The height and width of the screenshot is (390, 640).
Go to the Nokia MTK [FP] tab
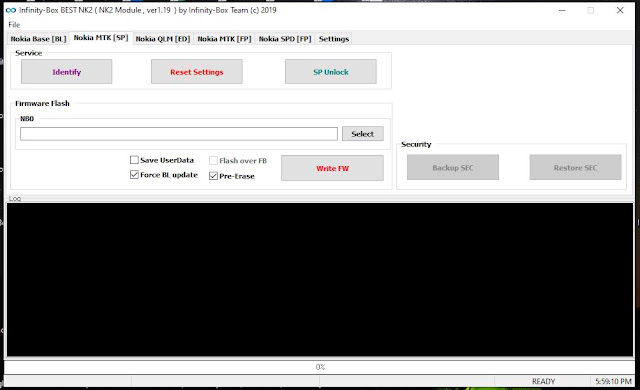[224, 39]
